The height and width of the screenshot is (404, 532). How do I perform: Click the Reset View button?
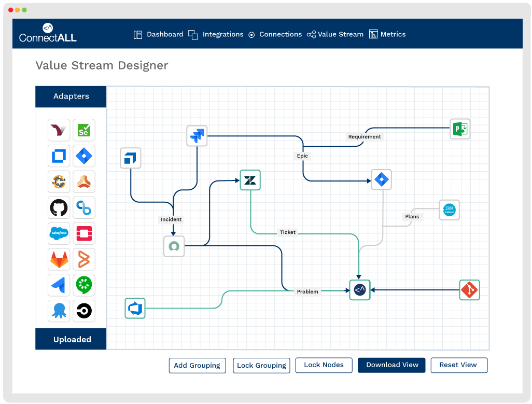coord(459,365)
